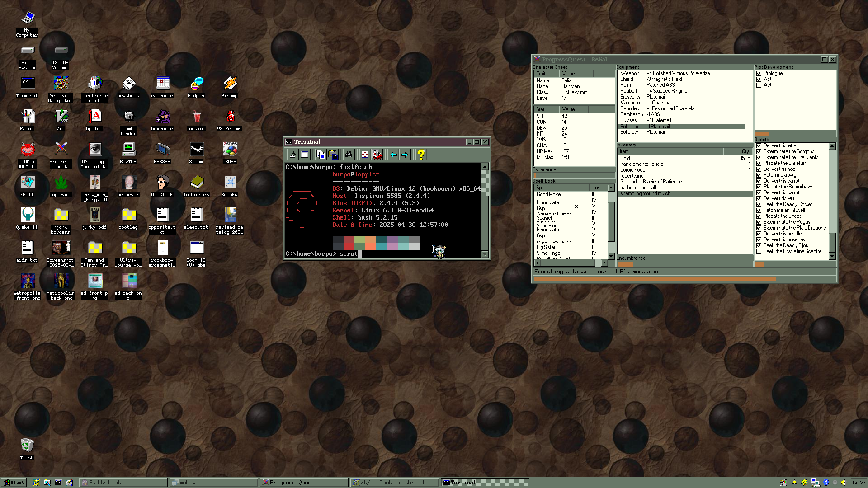The height and width of the screenshot is (488, 868).
Task: Click the Terminal scrollbar up arrow
Action: 485,167
